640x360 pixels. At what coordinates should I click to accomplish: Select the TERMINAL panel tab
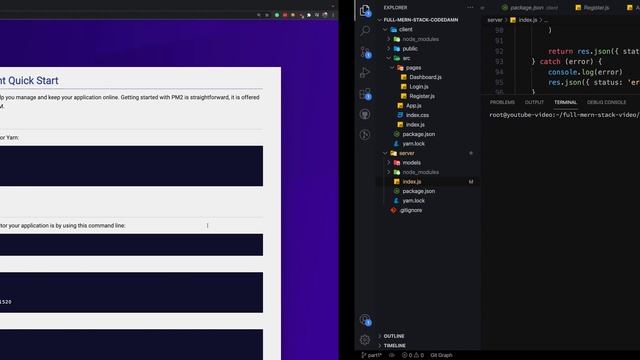(x=565, y=102)
